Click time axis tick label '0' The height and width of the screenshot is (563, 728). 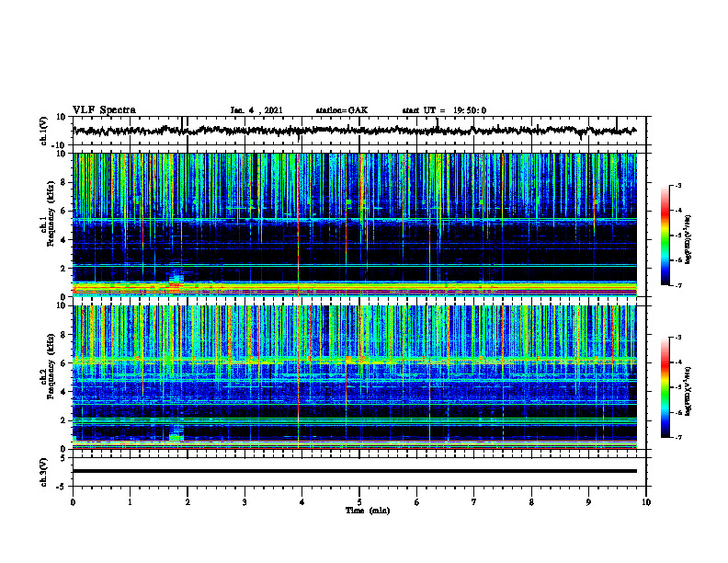[x=73, y=502]
